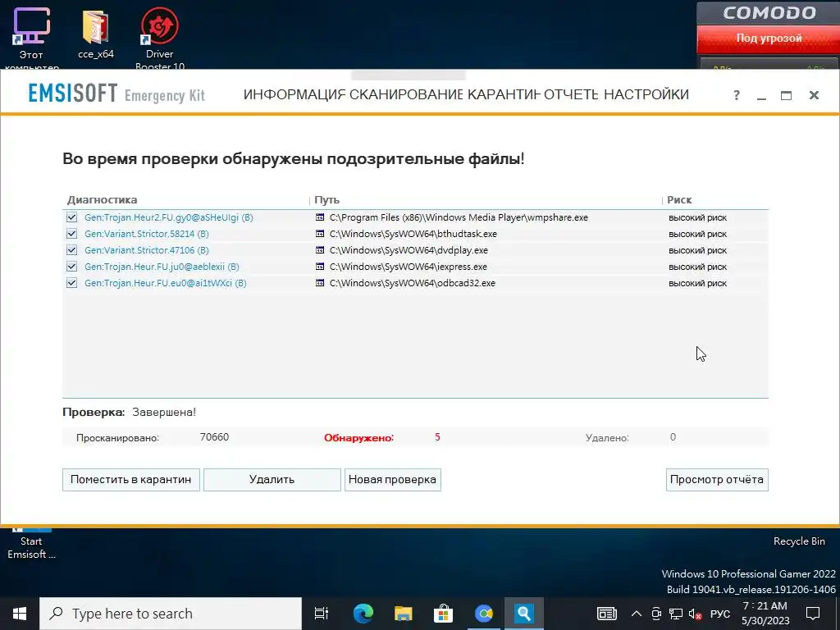
Task: Open Gen:Trojan.Heur.FU.ju0@aeblexii detection link
Action: tap(162, 267)
